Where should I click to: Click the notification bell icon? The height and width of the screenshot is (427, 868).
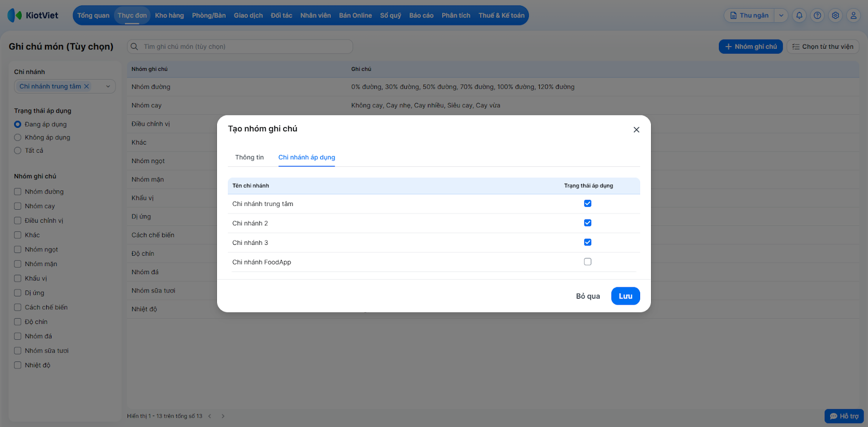click(799, 16)
